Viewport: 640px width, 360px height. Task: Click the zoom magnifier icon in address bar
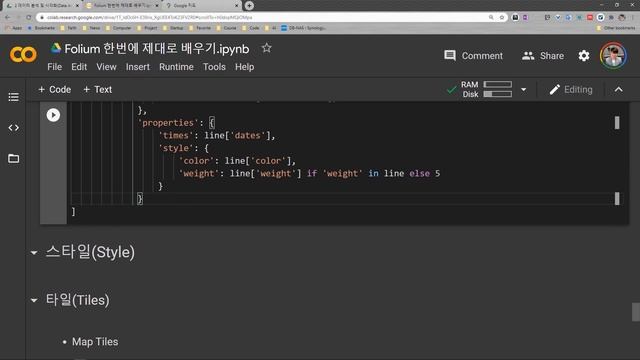click(x=491, y=18)
